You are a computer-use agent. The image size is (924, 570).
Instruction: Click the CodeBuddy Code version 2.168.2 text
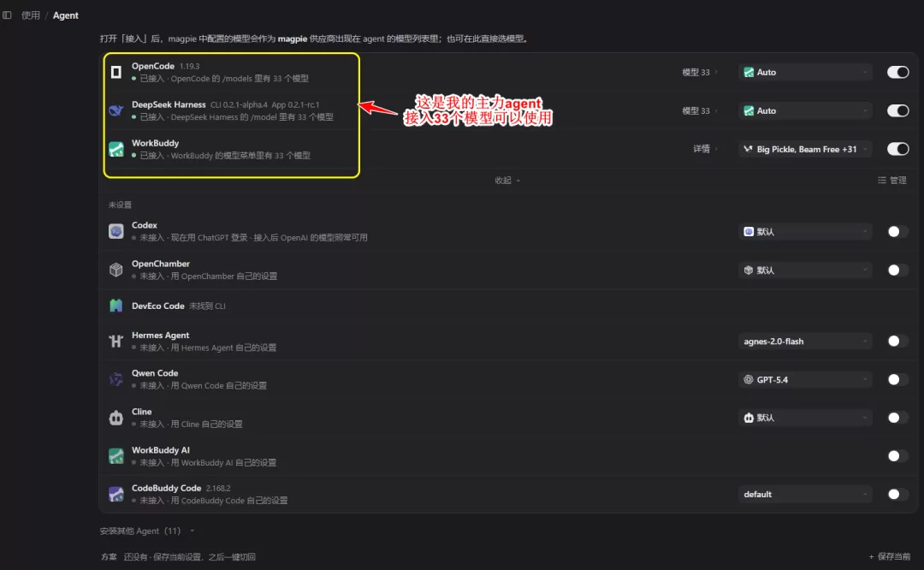[218, 488]
